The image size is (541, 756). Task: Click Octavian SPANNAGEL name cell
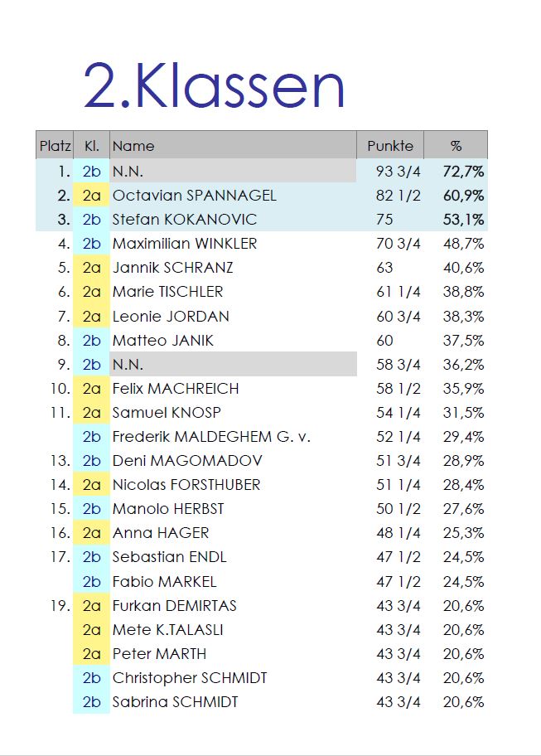[x=194, y=196]
